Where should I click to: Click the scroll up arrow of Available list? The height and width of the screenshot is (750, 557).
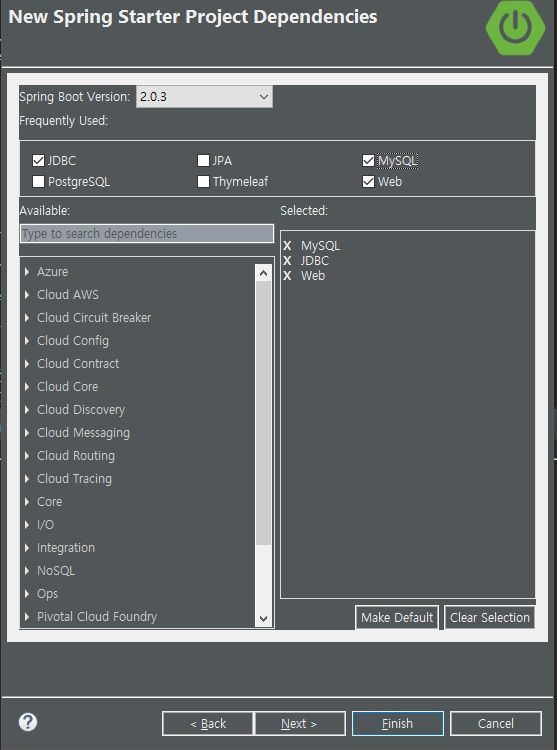click(263, 273)
